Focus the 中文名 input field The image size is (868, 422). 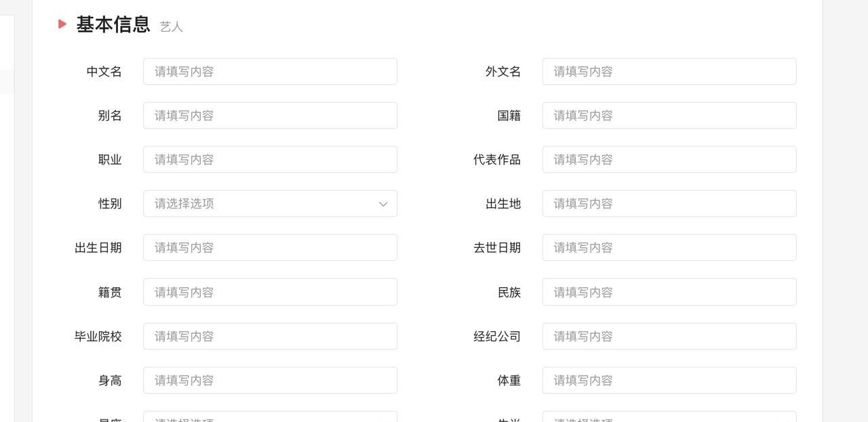[270, 71]
